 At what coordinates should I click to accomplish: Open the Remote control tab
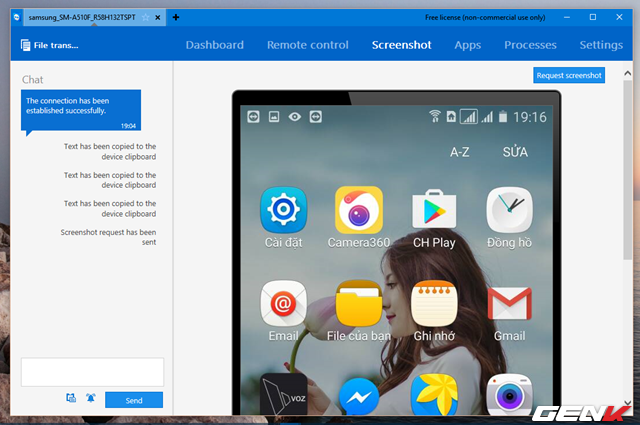pos(308,45)
